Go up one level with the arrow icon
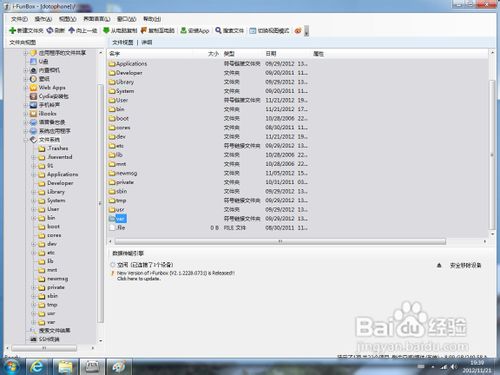 point(71,30)
